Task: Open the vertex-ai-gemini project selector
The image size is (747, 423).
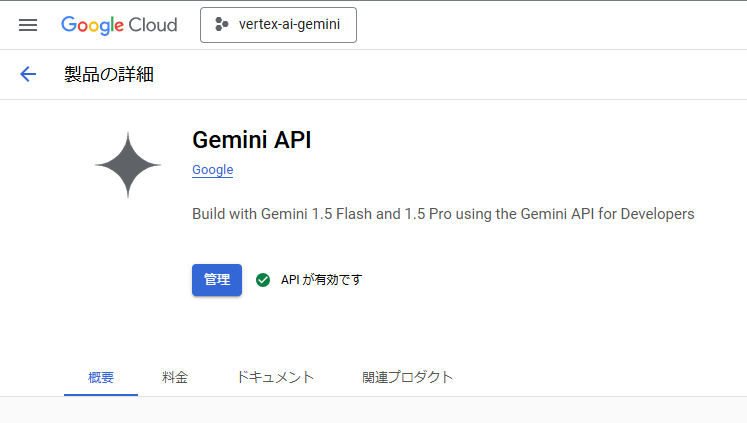Action: point(278,25)
